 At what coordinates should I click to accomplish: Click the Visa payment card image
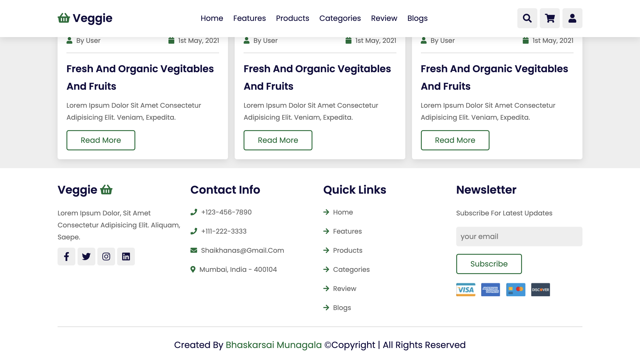pos(466,290)
